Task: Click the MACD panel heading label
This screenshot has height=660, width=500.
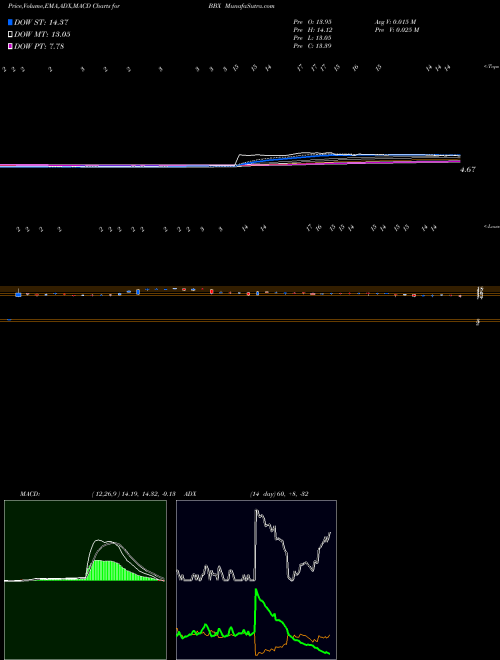Action: coord(30,494)
